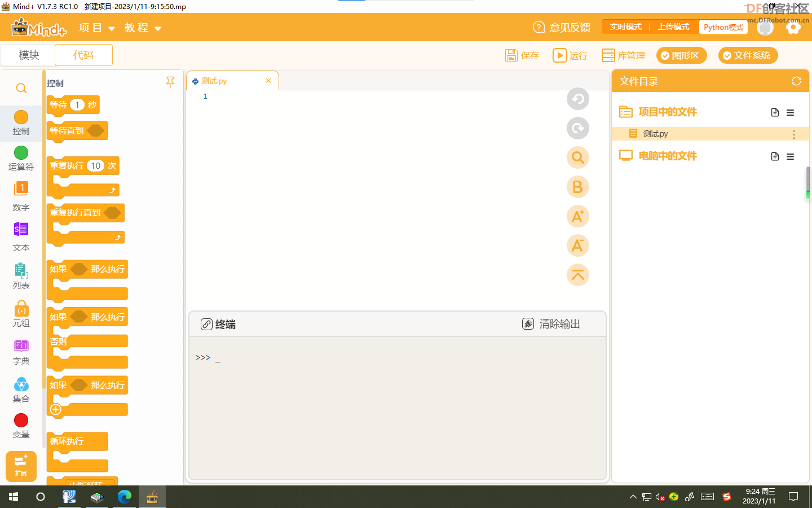Click the redo circular button in editor
The height and width of the screenshot is (508, 812).
(578, 128)
